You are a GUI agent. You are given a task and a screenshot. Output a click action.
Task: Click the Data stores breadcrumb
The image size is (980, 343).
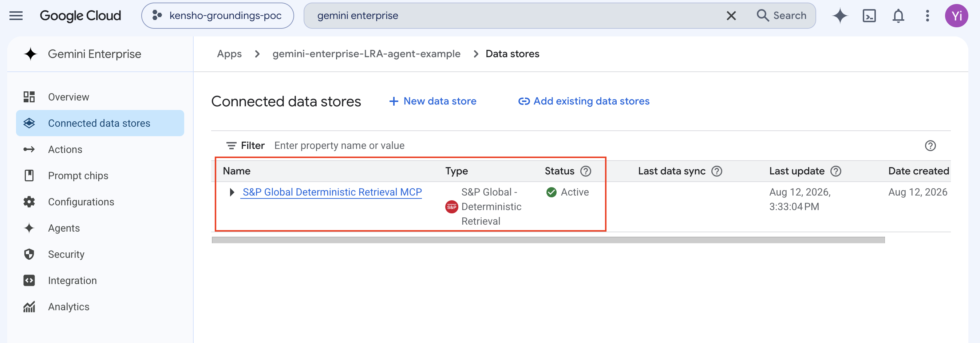pyautogui.click(x=513, y=54)
